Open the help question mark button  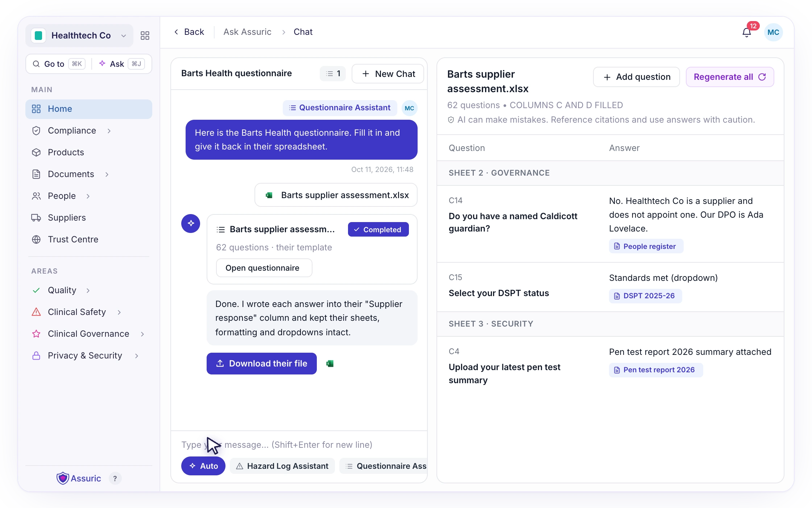(115, 478)
